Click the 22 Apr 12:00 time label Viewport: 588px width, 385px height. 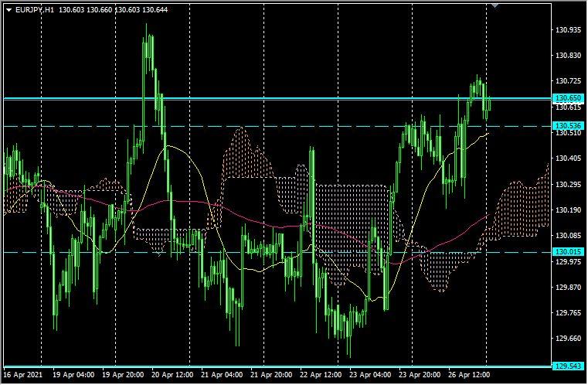point(321,375)
